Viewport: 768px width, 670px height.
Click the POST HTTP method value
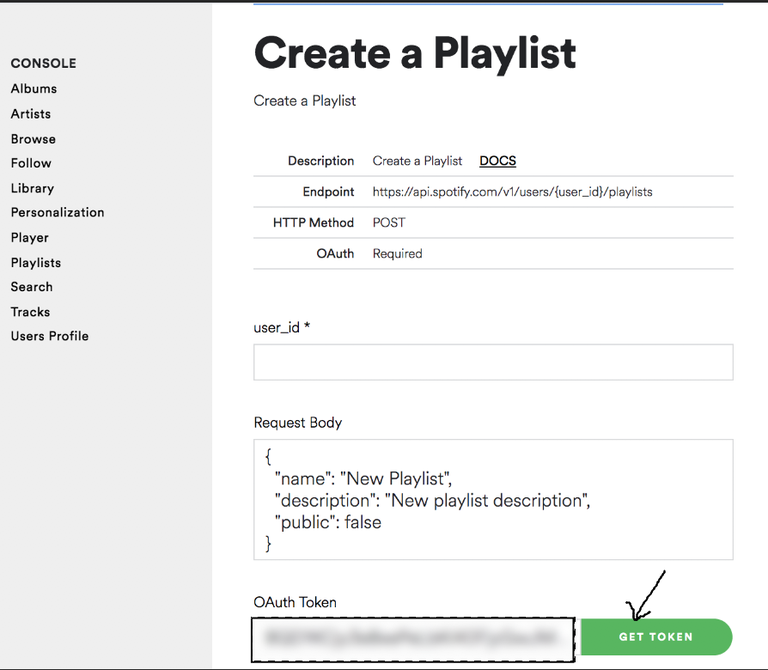point(389,223)
